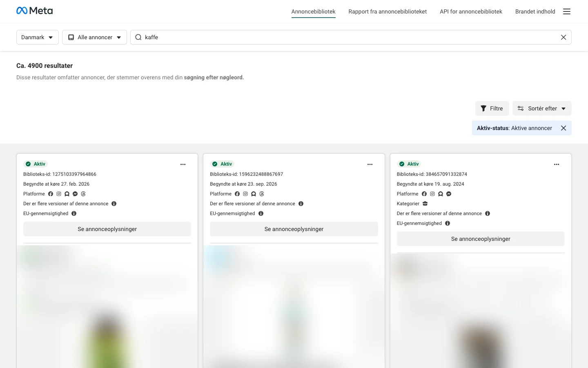View ad details for ad 1275103397964866
The image size is (588, 368).
pos(107,229)
